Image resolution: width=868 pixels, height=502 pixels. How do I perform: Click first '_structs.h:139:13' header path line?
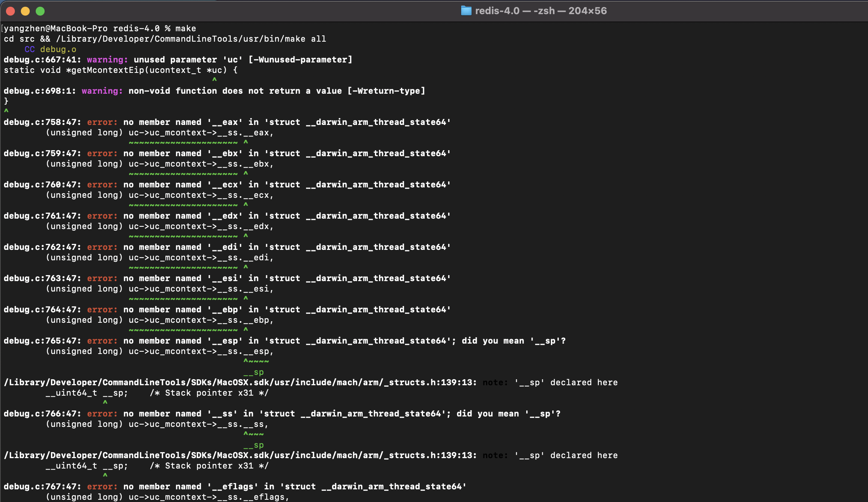point(240,383)
